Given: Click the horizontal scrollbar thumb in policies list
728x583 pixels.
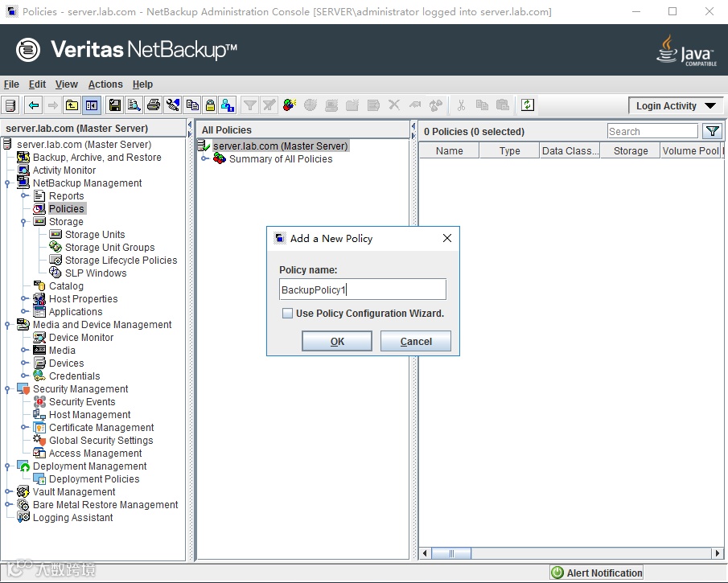Looking at the screenshot, I should [451, 553].
